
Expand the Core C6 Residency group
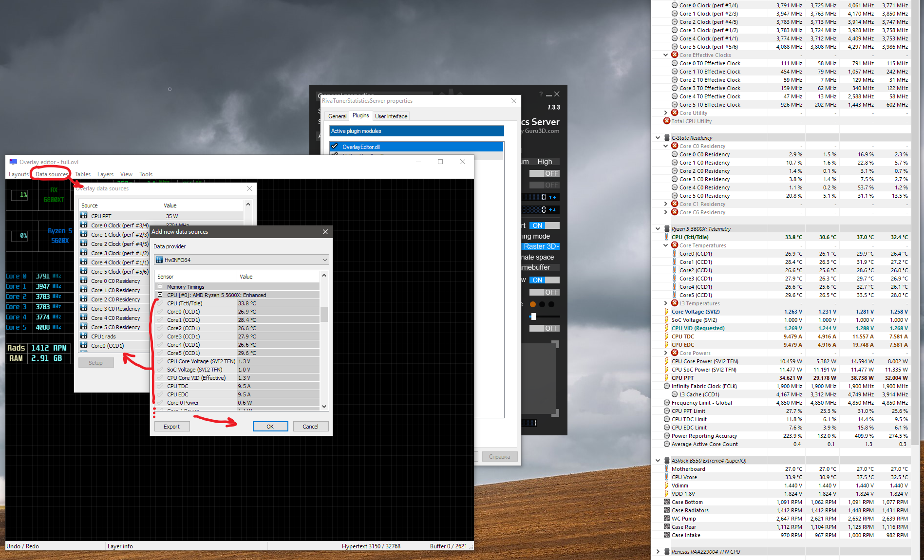[x=666, y=212]
